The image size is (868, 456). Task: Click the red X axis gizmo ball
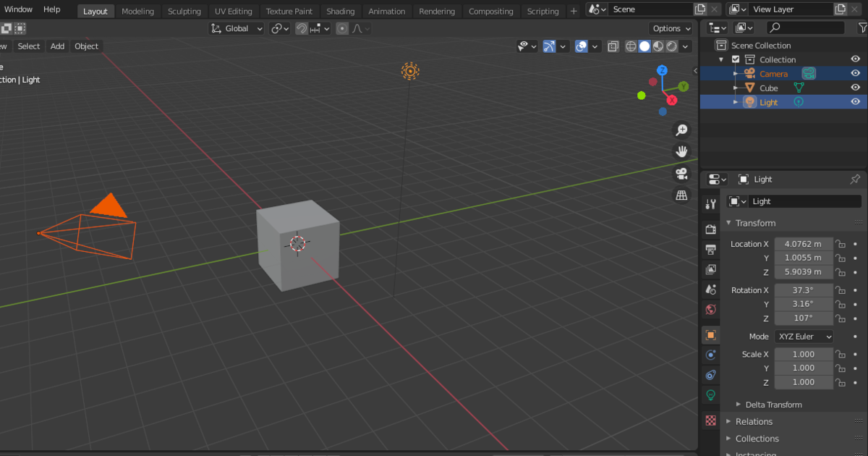pyautogui.click(x=672, y=100)
